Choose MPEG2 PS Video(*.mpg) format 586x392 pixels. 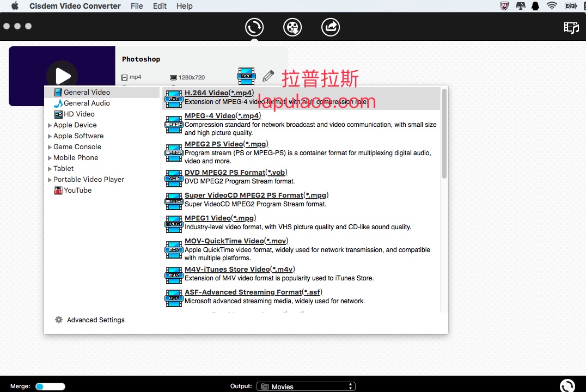[301, 152]
